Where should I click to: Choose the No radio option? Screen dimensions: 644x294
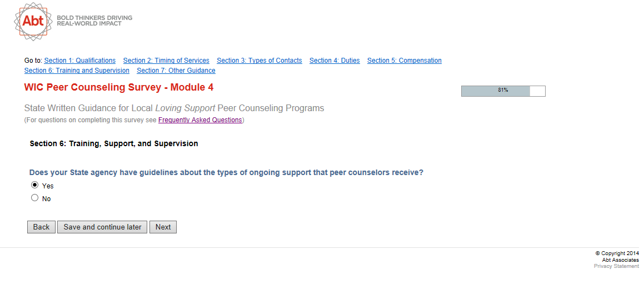35,198
